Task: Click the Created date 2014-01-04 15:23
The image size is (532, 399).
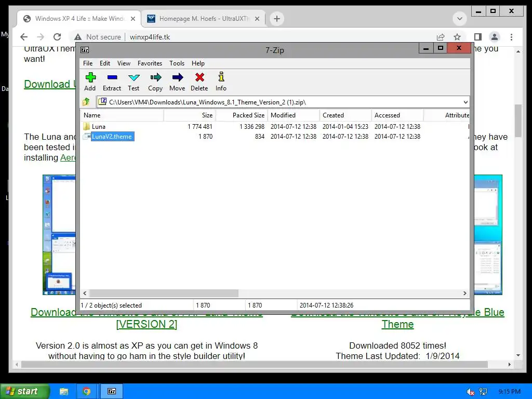Action: (345, 127)
